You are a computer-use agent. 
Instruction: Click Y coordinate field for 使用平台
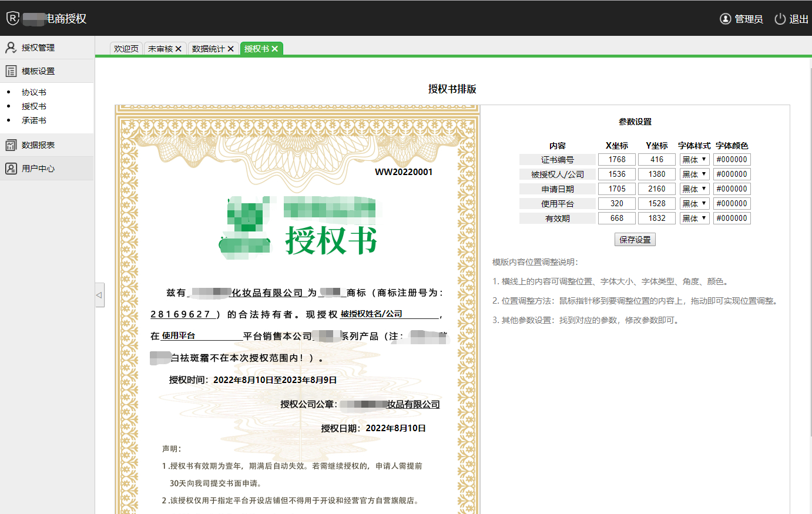coord(657,203)
